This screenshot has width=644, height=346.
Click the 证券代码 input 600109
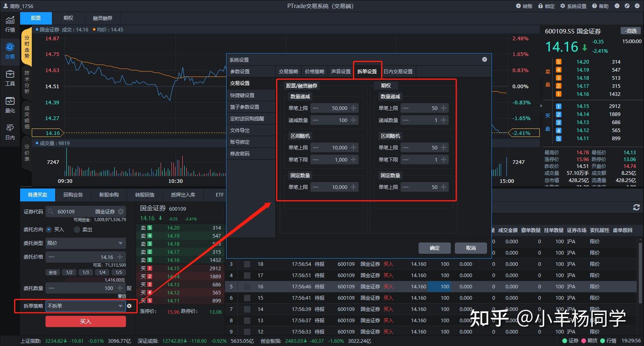point(85,211)
